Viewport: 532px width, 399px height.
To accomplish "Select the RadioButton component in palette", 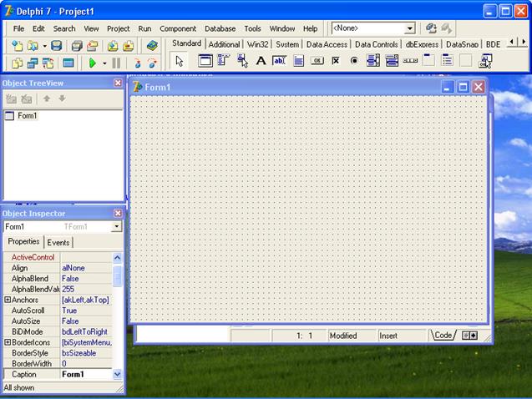I will pyautogui.click(x=354, y=61).
